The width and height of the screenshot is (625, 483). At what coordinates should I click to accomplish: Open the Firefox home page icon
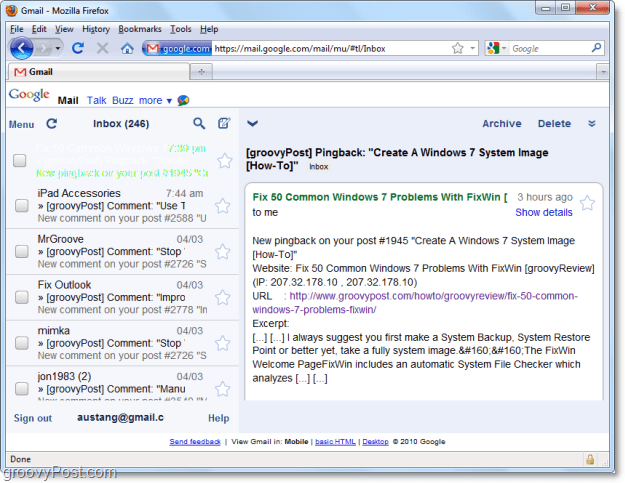tap(127, 48)
